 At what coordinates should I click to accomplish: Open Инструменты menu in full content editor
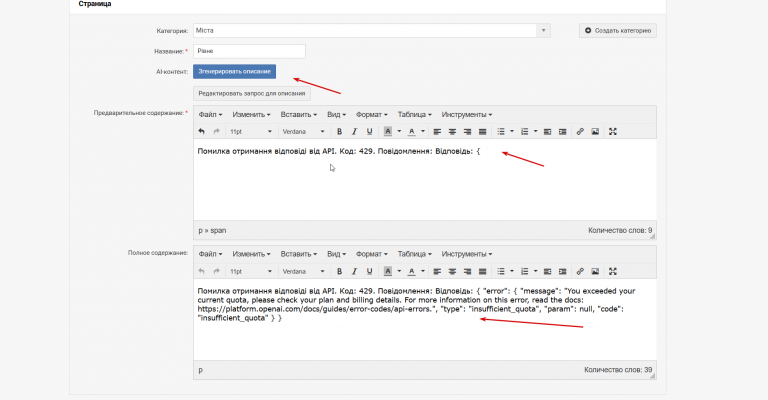tap(467, 254)
